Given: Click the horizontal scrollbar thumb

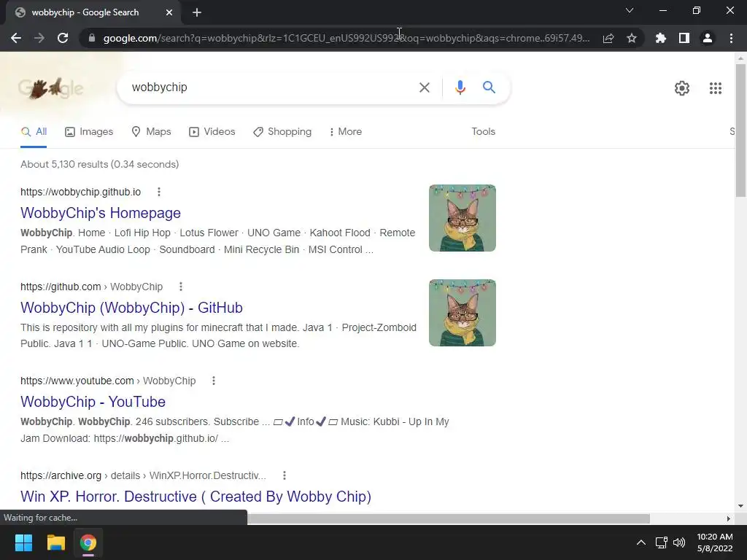Looking at the screenshot, I should coord(449,518).
